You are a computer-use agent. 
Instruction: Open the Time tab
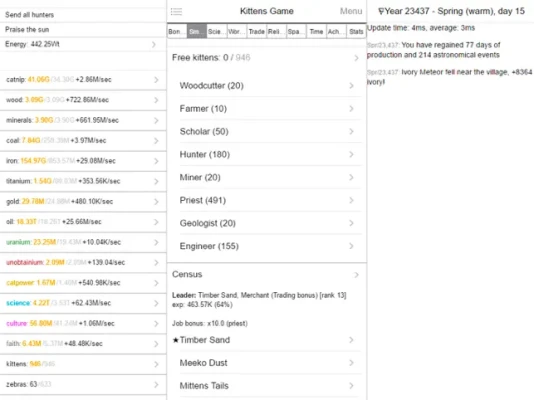(x=316, y=32)
